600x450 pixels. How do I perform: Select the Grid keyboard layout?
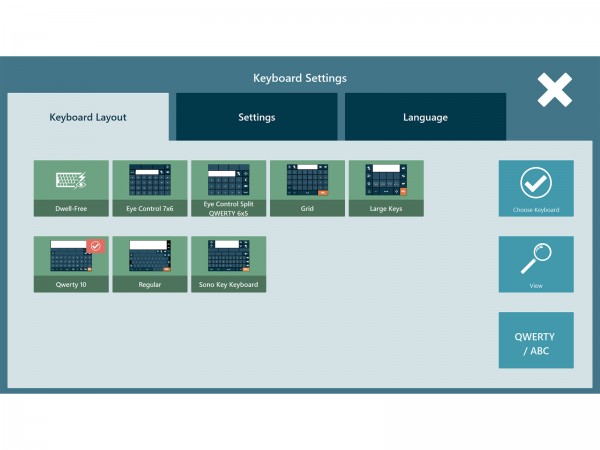pyautogui.click(x=307, y=181)
